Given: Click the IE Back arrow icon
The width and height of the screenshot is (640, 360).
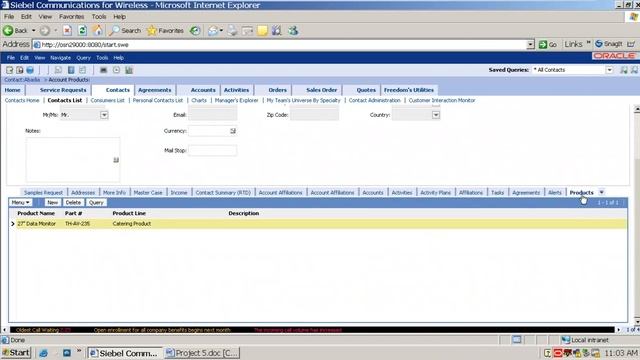Looking at the screenshot, I should (8, 30).
